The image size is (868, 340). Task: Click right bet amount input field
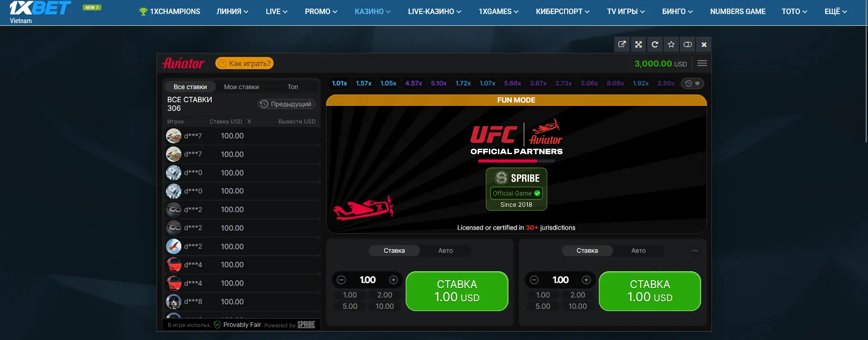(560, 280)
